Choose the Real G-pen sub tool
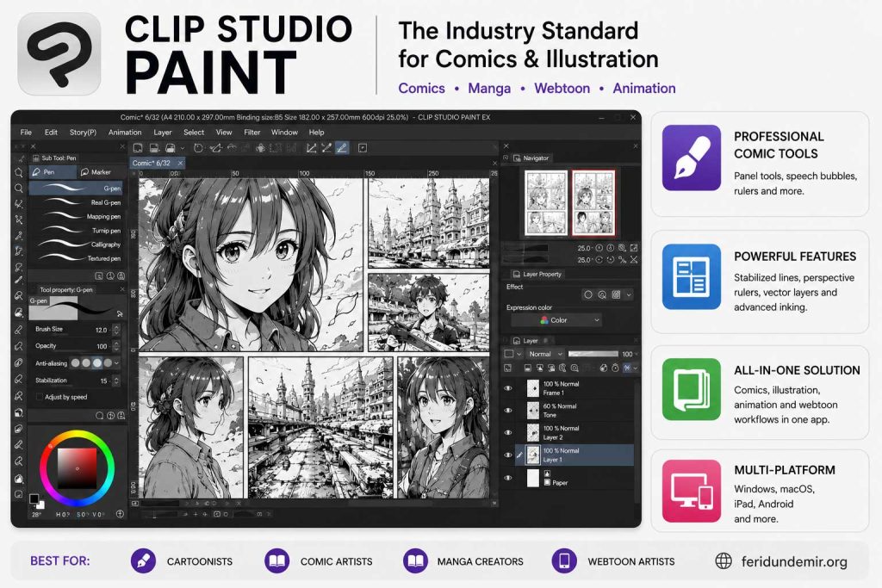Image resolution: width=882 pixels, height=588 pixels. [76, 202]
